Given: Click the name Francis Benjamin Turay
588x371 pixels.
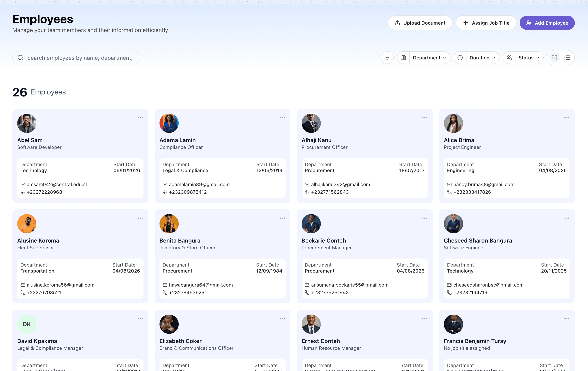Looking at the screenshot, I should click(475, 341).
